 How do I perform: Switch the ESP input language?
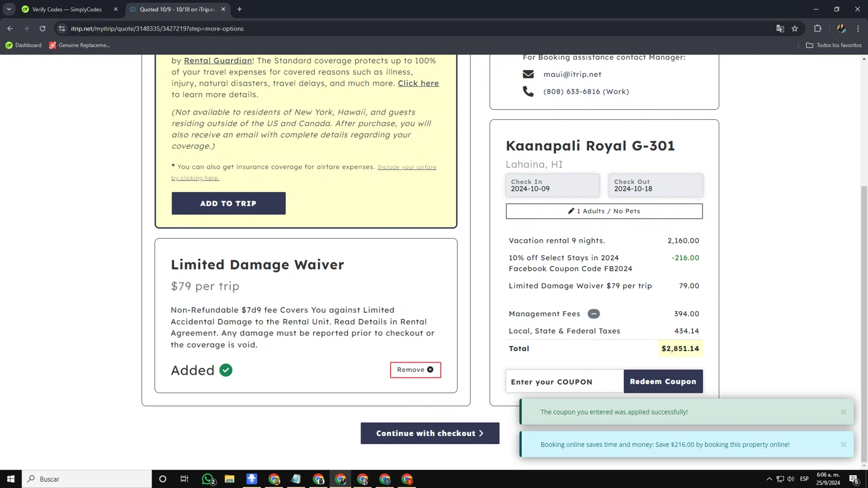click(804, 479)
